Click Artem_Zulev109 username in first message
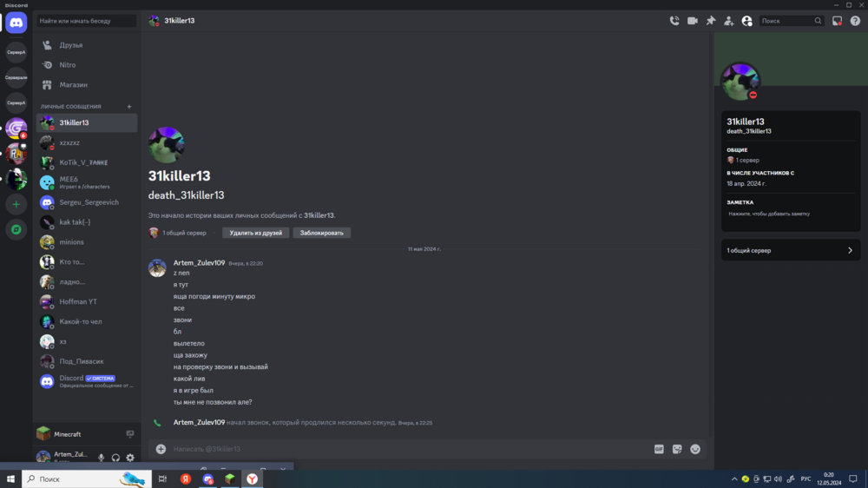The height and width of the screenshot is (488, 868). click(x=200, y=262)
